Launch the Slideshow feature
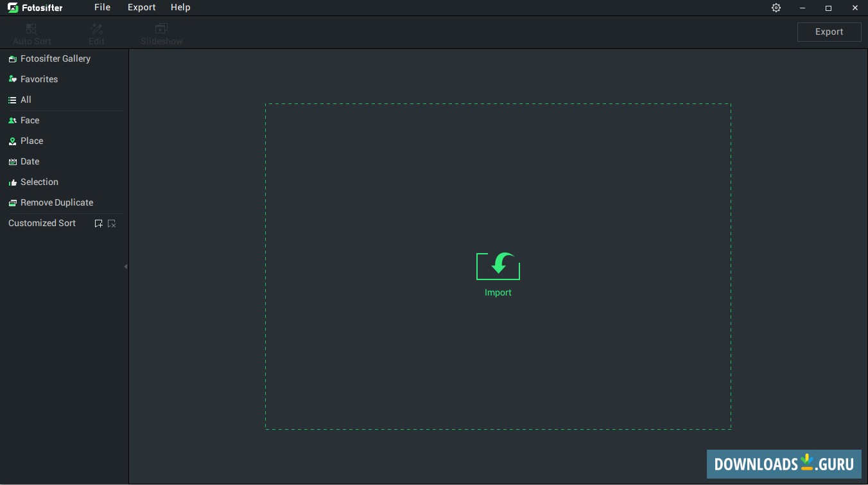This screenshot has height=485, width=868. tap(161, 33)
